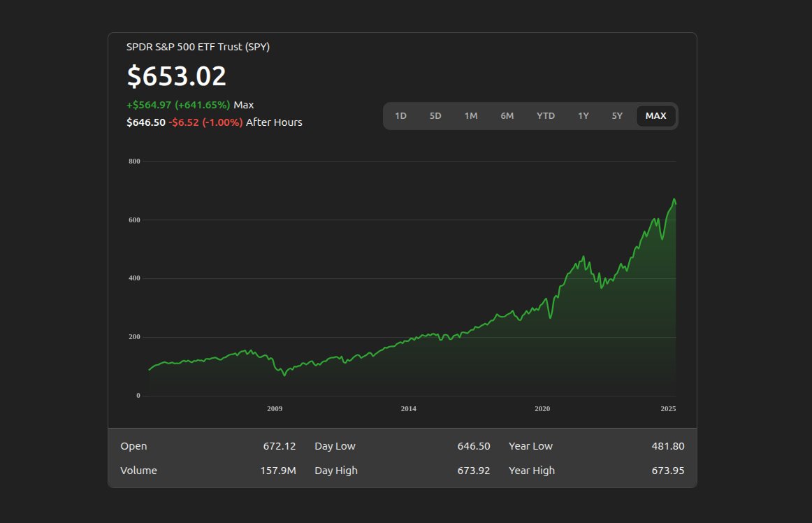Click the chart line's 2009 lowest point
This screenshot has height=523, width=812.
click(x=284, y=375)
